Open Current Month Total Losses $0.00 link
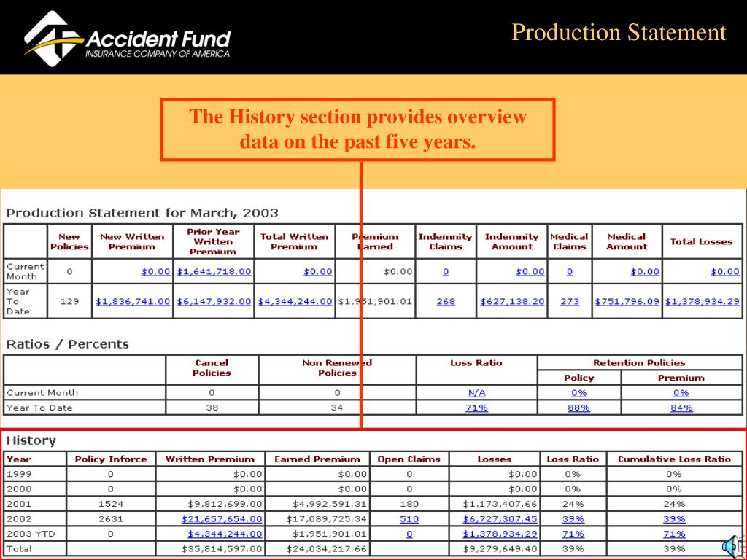Viewport: 747px width, 560px height. [x=724, y=272]
